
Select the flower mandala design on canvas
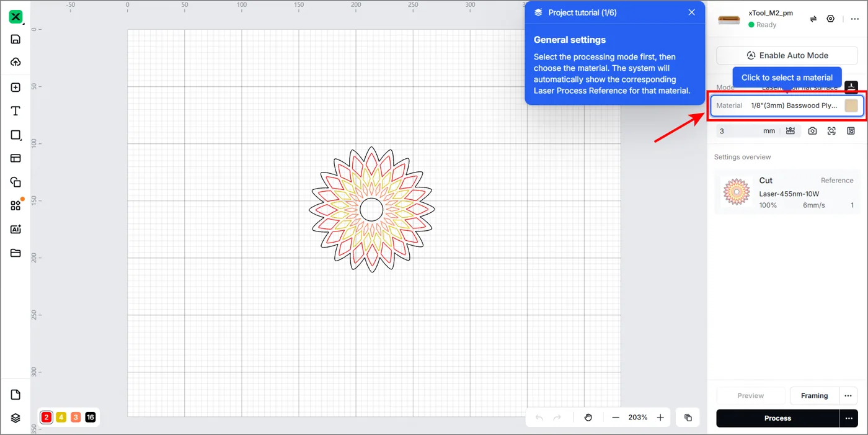tap(371, 210)
